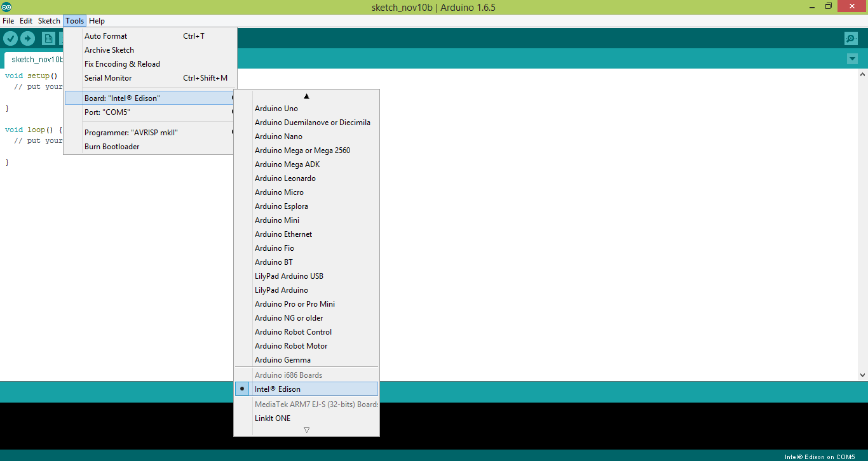Select the Arduino Nano board
Image resolution: width=868 pixels, height=461 pixels.
306,137
